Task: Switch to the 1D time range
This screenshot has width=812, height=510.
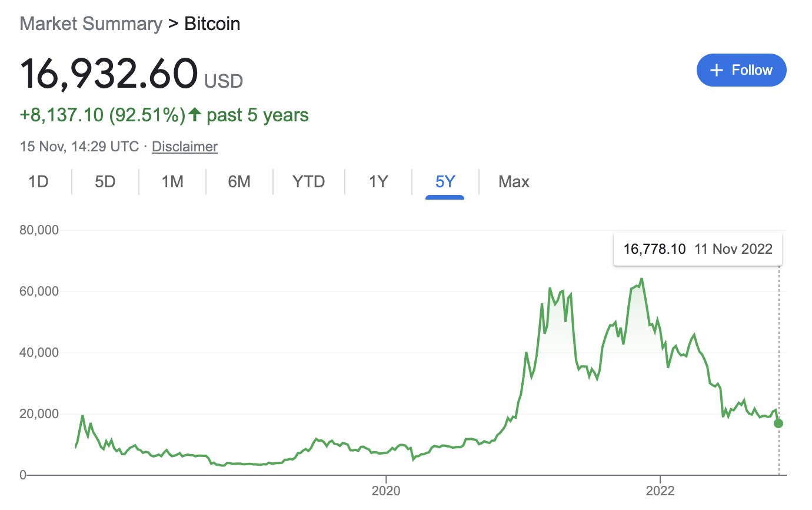Action: [38, 182]
